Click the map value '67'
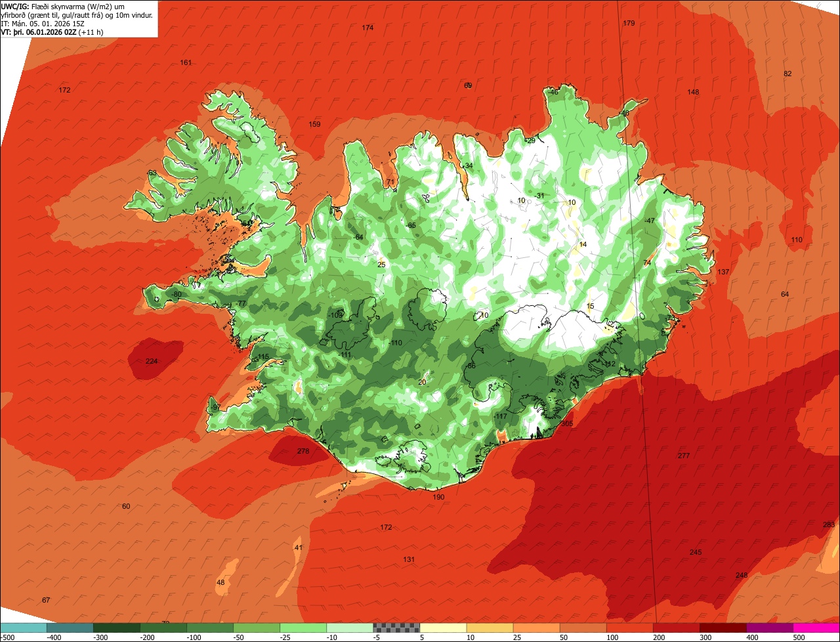This screenshot has width=840, height=642. 45,600
